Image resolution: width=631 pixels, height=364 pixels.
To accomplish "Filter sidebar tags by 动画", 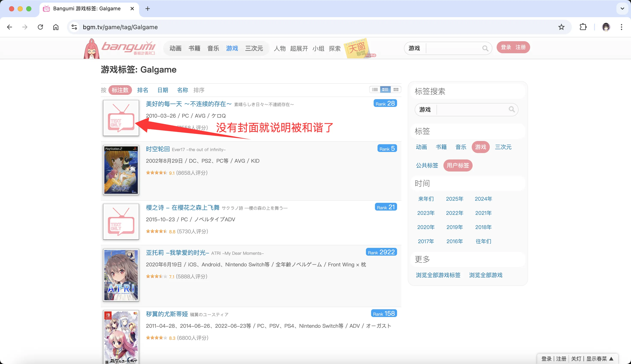I will [421, 147].
